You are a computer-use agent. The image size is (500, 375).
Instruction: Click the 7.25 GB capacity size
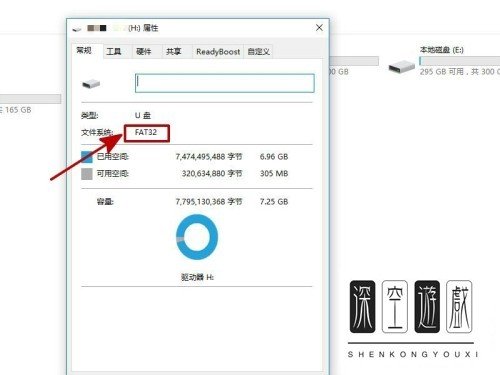pyautogui.click(x=274, y=202)
